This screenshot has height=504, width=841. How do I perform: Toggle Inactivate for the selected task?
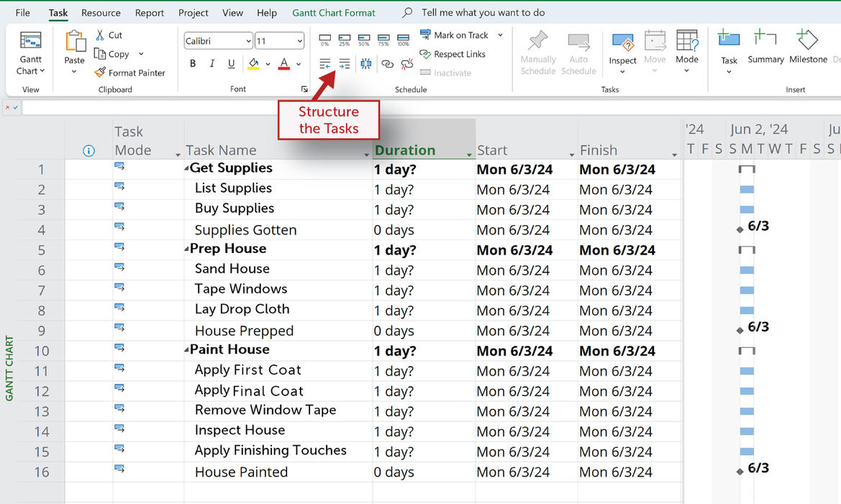point(446,73)
